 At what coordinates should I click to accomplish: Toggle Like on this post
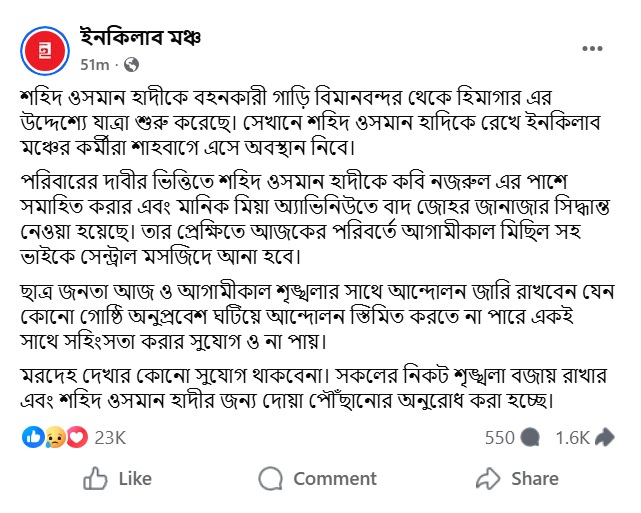pyautogui.click(x=118, y=479)
